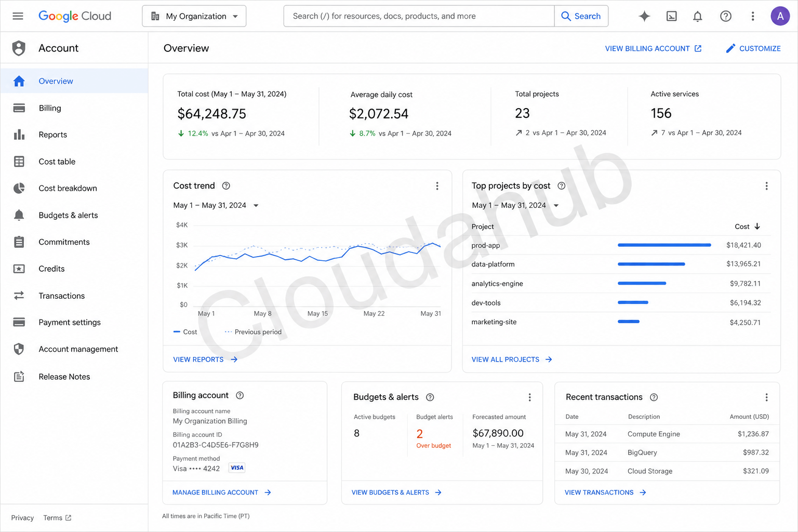Click analytics-engine cost bar
The width and height of the screenshot is (798, 532).
pos(642,284)
